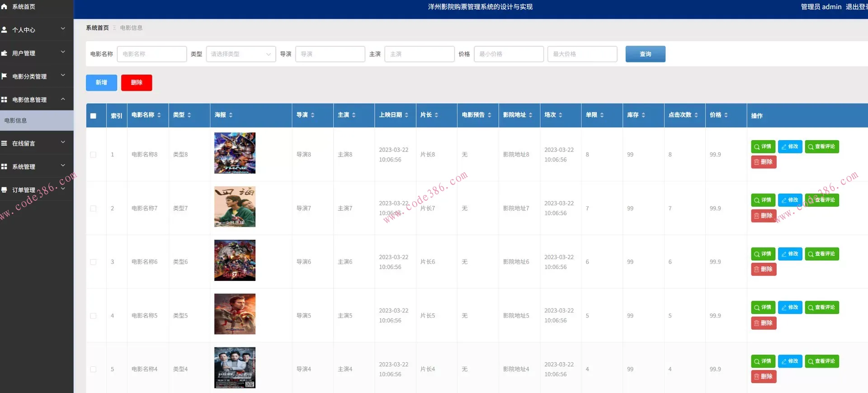This screenshot has height=393, width=868.
Task: Expand the 在线留言 sidebar section
Action: 36,143
